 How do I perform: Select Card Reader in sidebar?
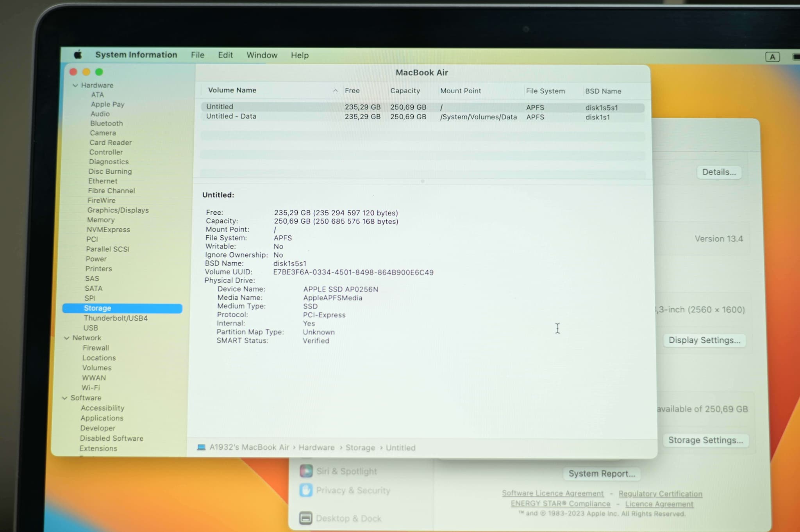tap(111, 143)
